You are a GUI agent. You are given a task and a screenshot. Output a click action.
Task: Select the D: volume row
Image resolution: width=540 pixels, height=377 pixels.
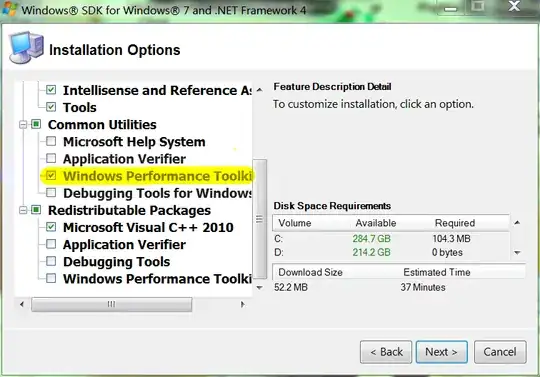(x=391, y=252)
